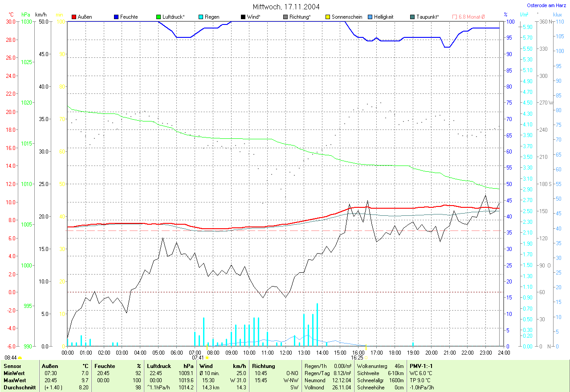Click the cyan Regen legend square
This screenshot has height=392, width=570.
tap(201, 17)
